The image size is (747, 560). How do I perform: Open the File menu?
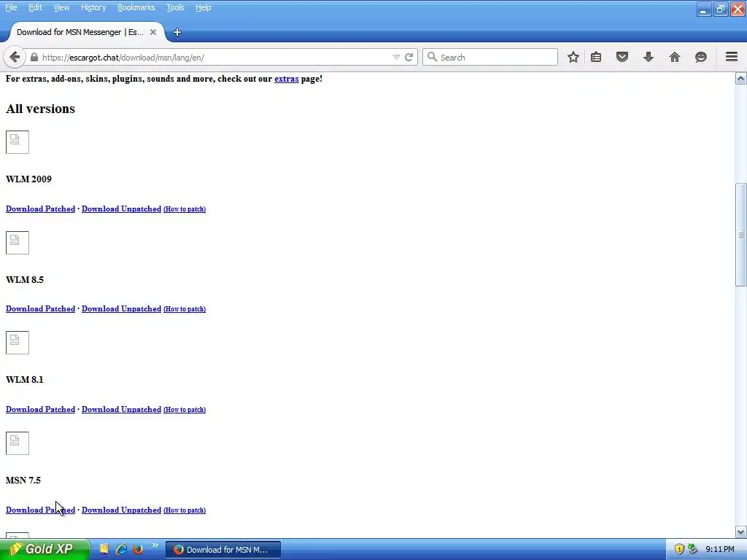(11, 7)
